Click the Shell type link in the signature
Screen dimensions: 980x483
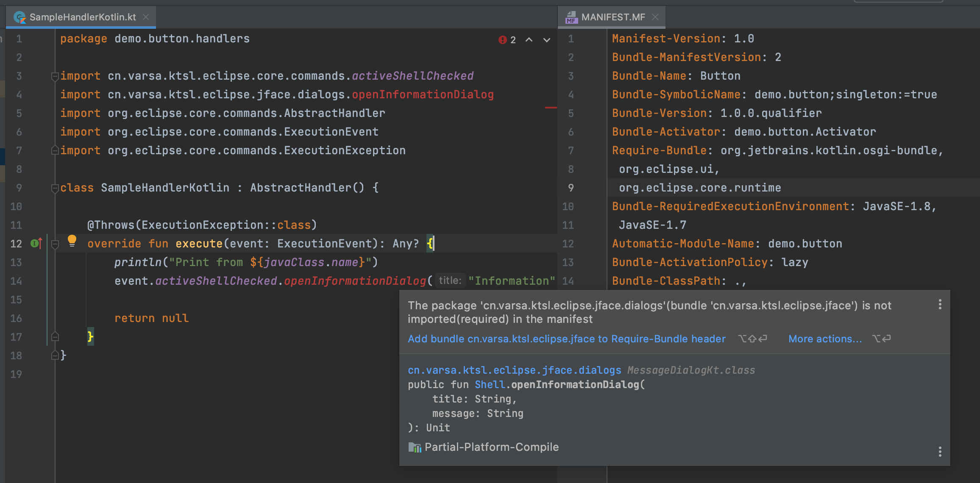tap(490, 384)
